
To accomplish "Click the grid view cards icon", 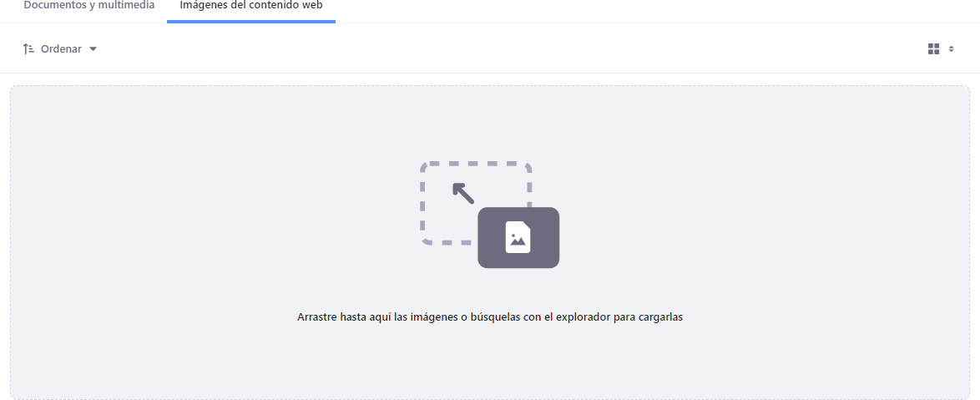I will [934, 48].
